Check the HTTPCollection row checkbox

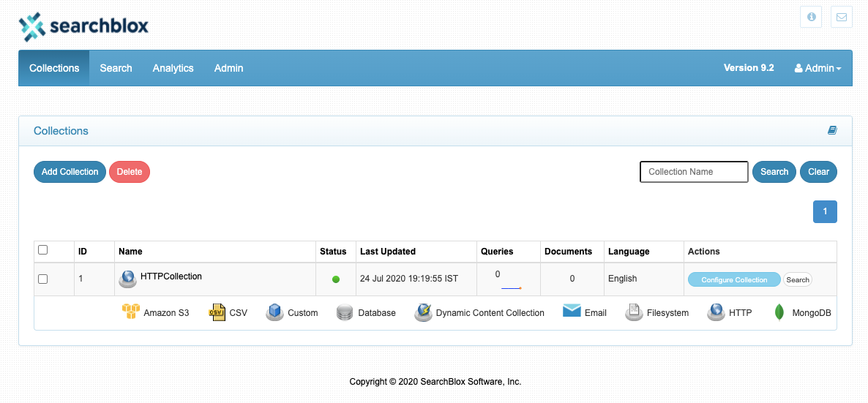click(x=42, y=279)
